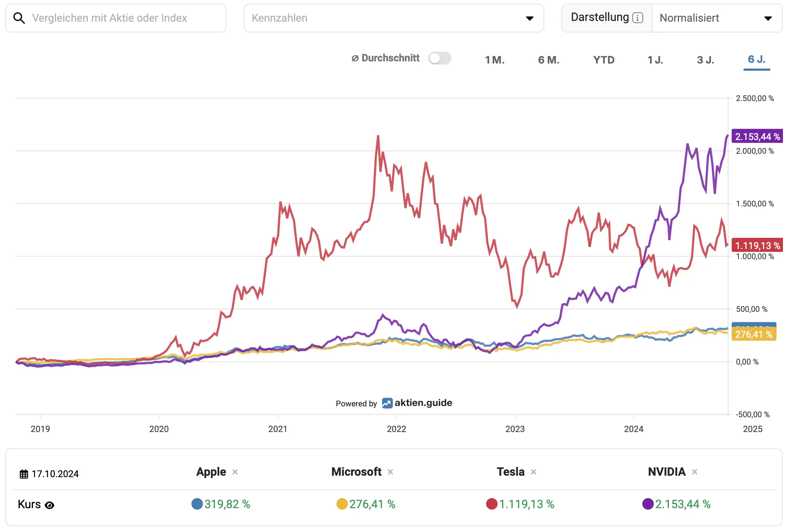Click the Darstellung info icon
Screen dimensions: 788x532
click(638, 18)
